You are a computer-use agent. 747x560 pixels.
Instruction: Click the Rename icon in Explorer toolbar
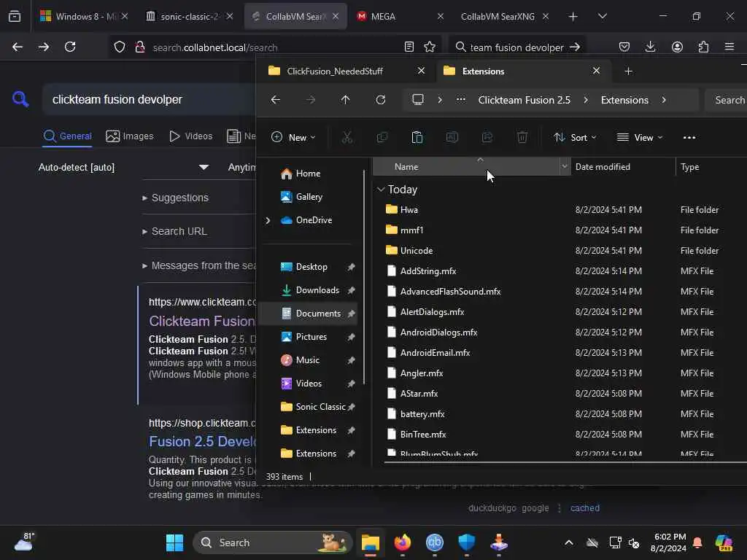tap(452, 138)
